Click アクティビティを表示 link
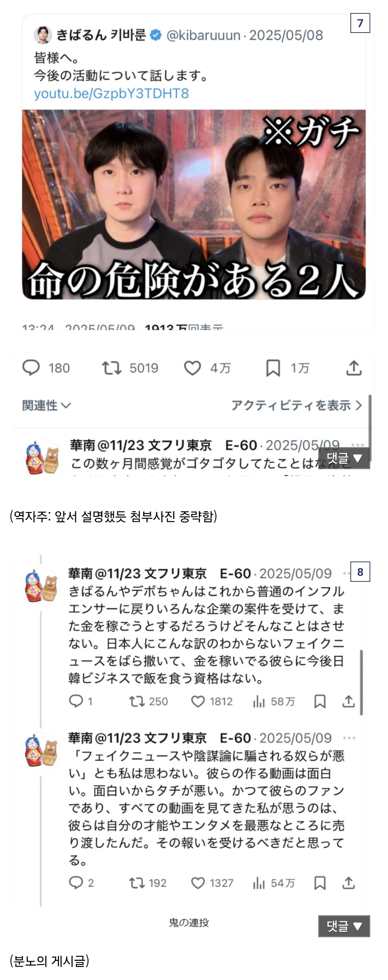The width and height of the screenshot is (388, 980). point(297,405)
